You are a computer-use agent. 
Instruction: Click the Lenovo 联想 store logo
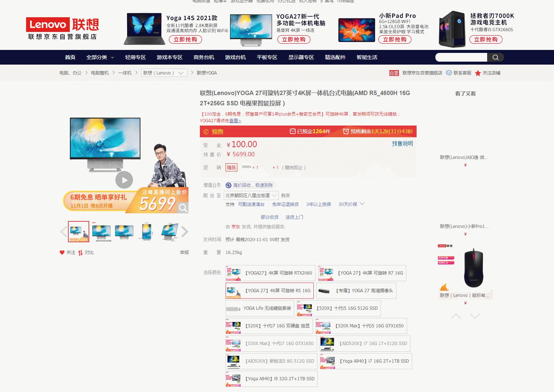(x=62, y=29)
